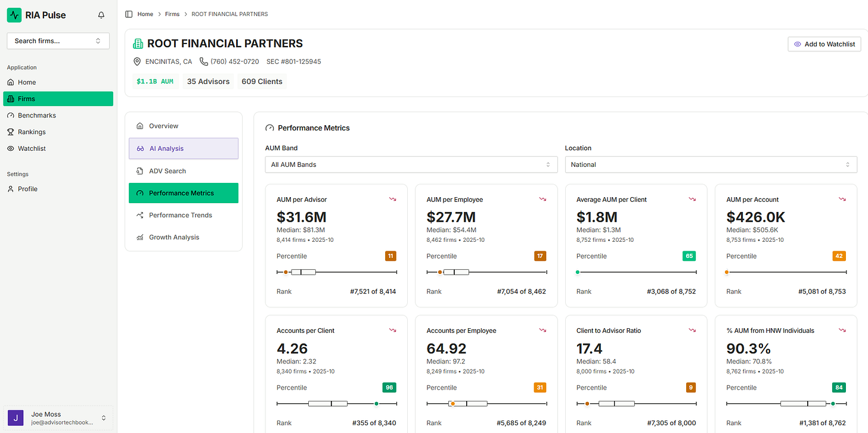
Task: Click the $31.6M AUM per Advisor value
Action: point(302,217)
